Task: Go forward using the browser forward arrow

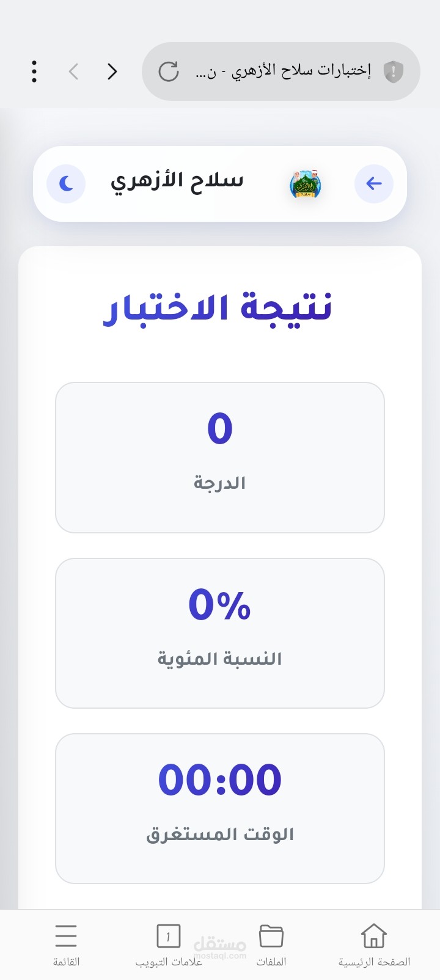Action: (x=112, y=71)
